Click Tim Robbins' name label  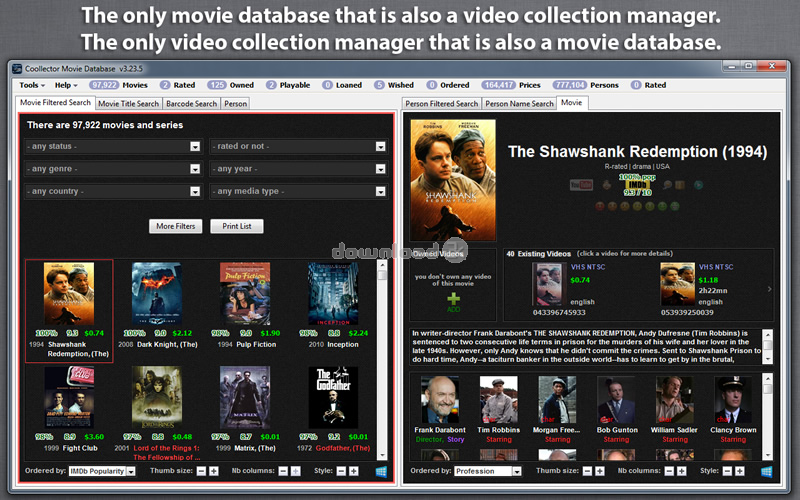click(x=498, y=430)
